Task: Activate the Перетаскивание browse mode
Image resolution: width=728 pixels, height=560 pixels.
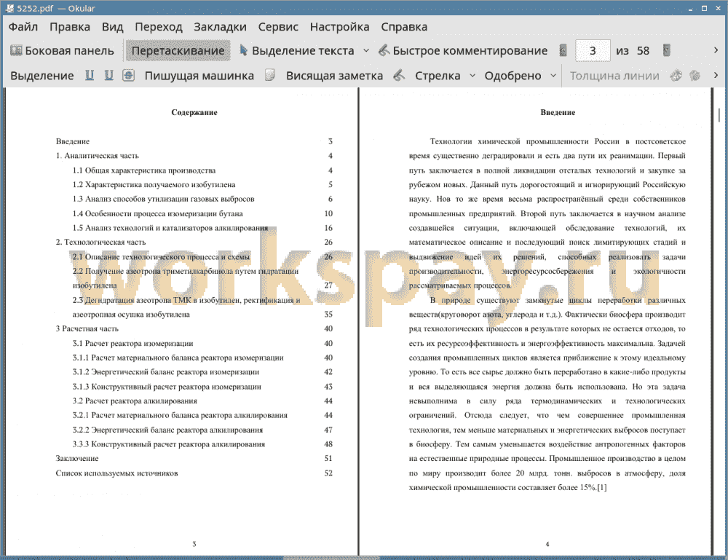Action: click(x=178, y=51)
